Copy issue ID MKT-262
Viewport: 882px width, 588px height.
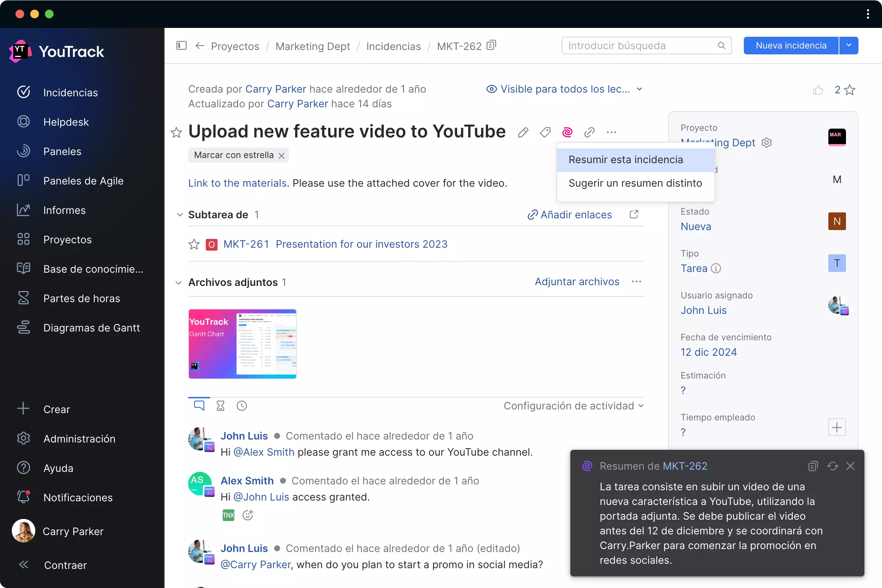491,45
